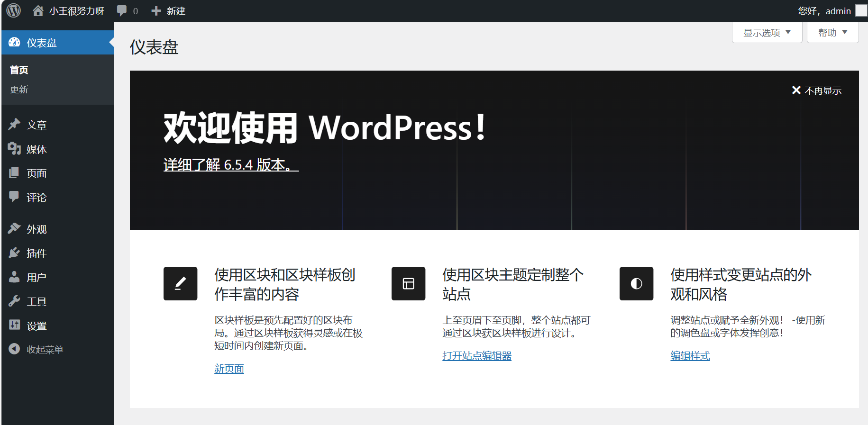The width and height of the screenshot is (868, 425).
Task: Click the block layout icon tile
Action: tap(409, 283)
